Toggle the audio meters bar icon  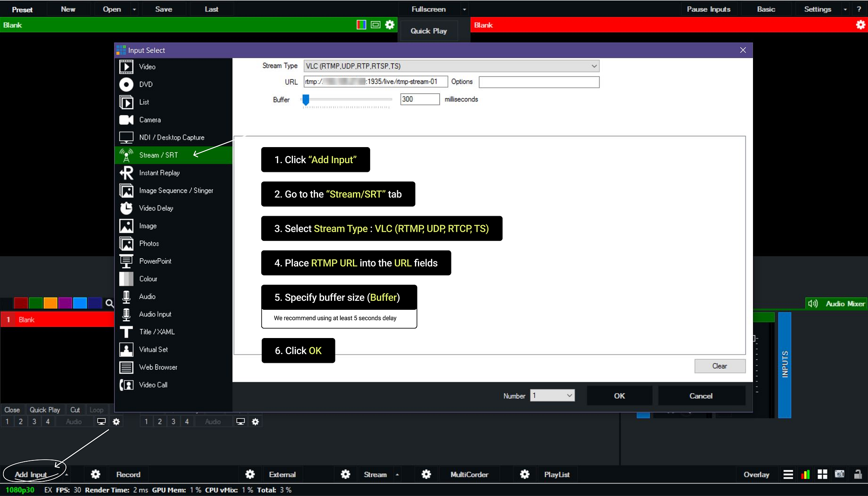point(806,474)
